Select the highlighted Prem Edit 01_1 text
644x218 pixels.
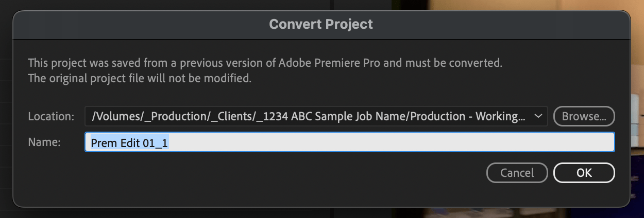[129, 143]
